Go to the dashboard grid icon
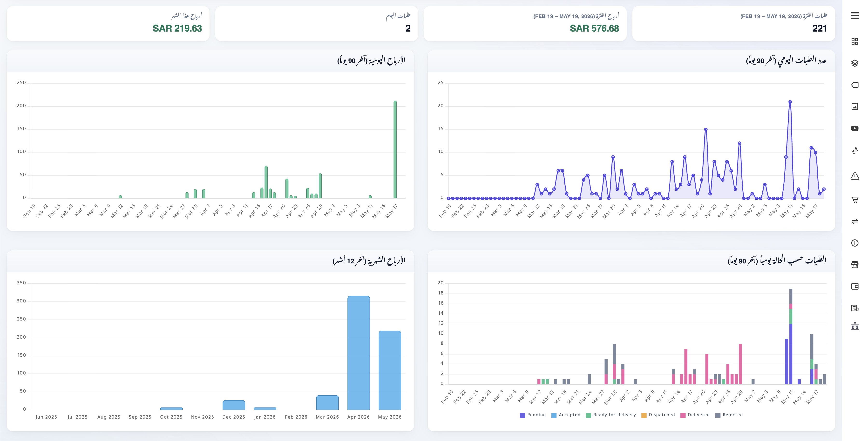This screenshot has width=868, height=441. [854, 41]
